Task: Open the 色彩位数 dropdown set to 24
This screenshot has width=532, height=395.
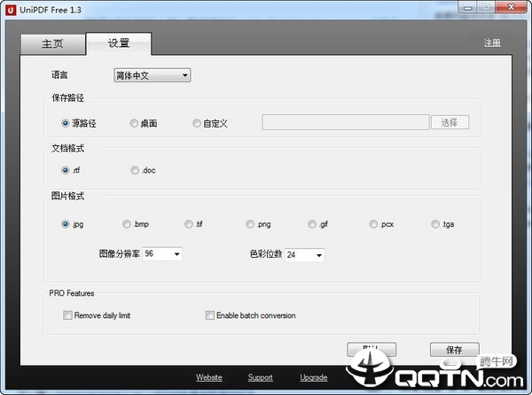Action: [304, 255]
